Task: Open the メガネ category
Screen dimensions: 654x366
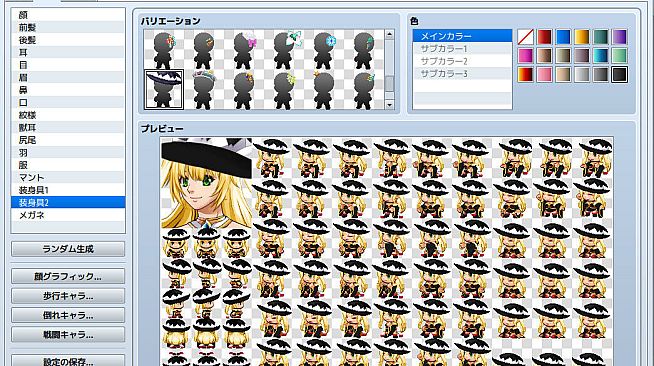Action: pos(68,215)
